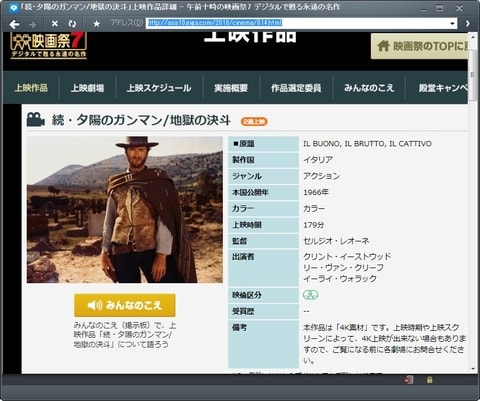Click cast name イーライ・ウォラック
Viewport: 480px width, 401px height.
[x=340, y=279]
